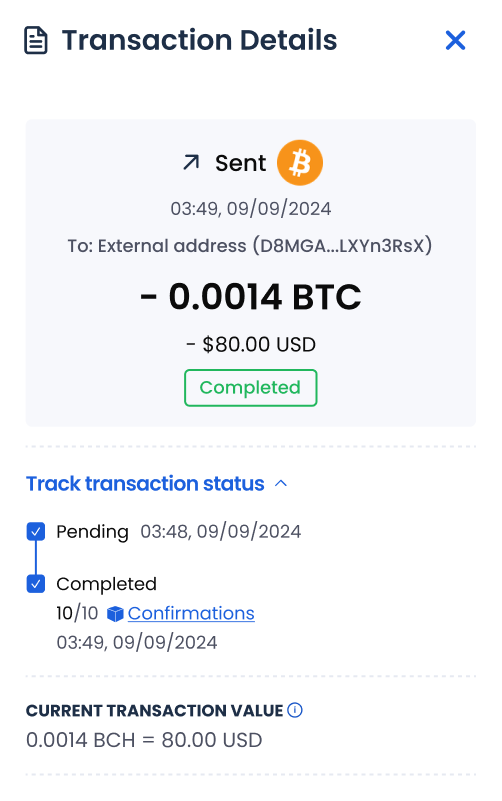Click the Pending status checkbox

point(36,531)
